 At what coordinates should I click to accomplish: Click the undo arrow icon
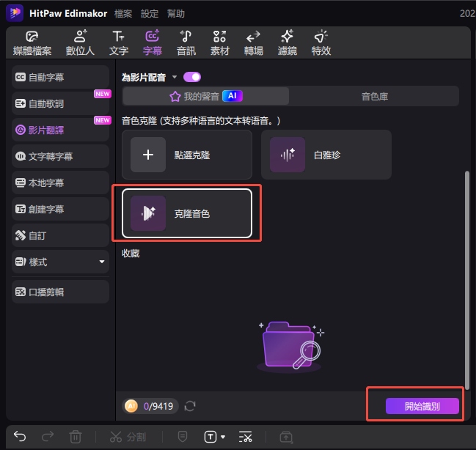tap(20, 437)
